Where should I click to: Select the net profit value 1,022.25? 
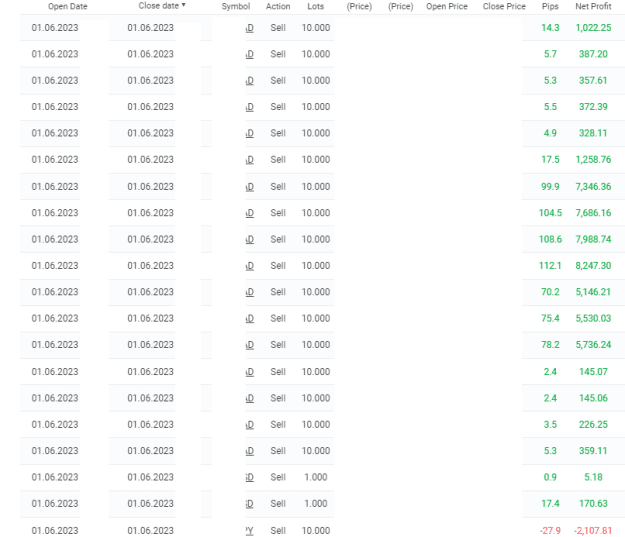(593, 28)
